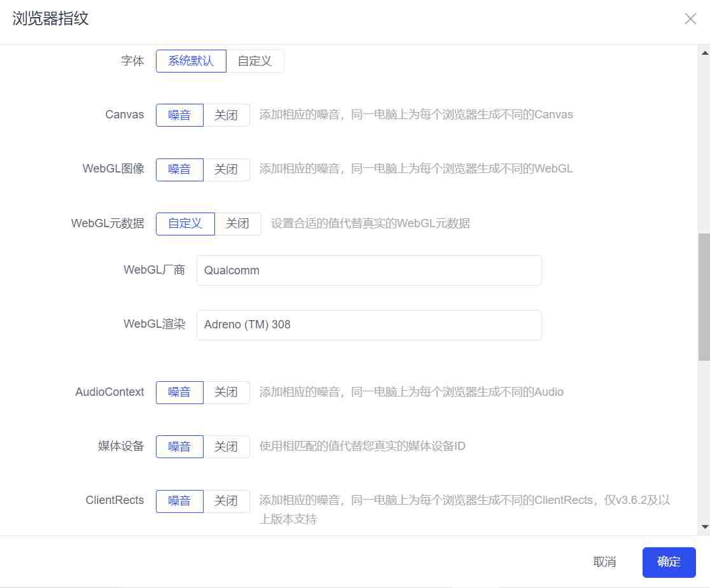Viewport: 710px width, 588px height.
Task: Set Canvas to 关闭
Action: coord(226,115)
